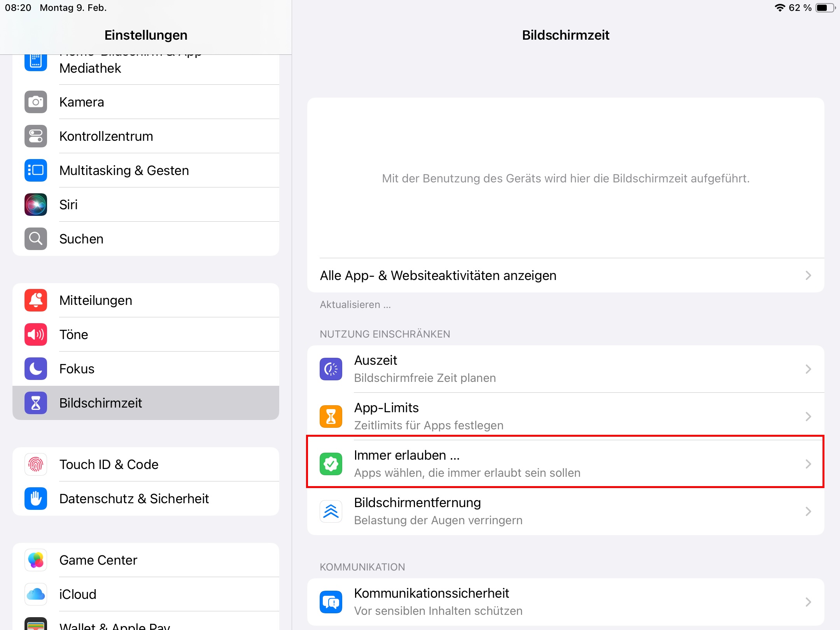Tap 'Bildschirmfreie Zeit planen' subtitle
Screen dimensions: 840x630
pos(425,378)
